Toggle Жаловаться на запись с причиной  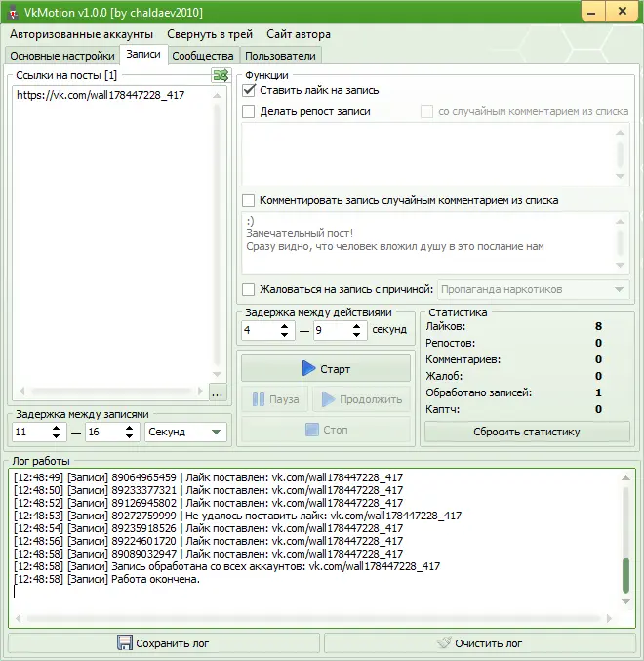point(249,289)
